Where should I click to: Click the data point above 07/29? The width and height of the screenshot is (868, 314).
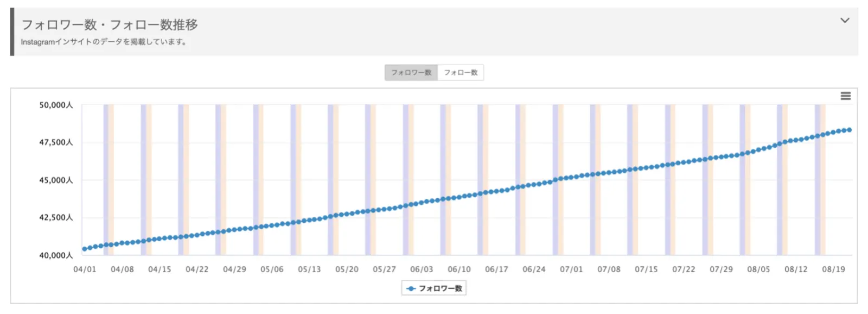[x=721, y=157]
